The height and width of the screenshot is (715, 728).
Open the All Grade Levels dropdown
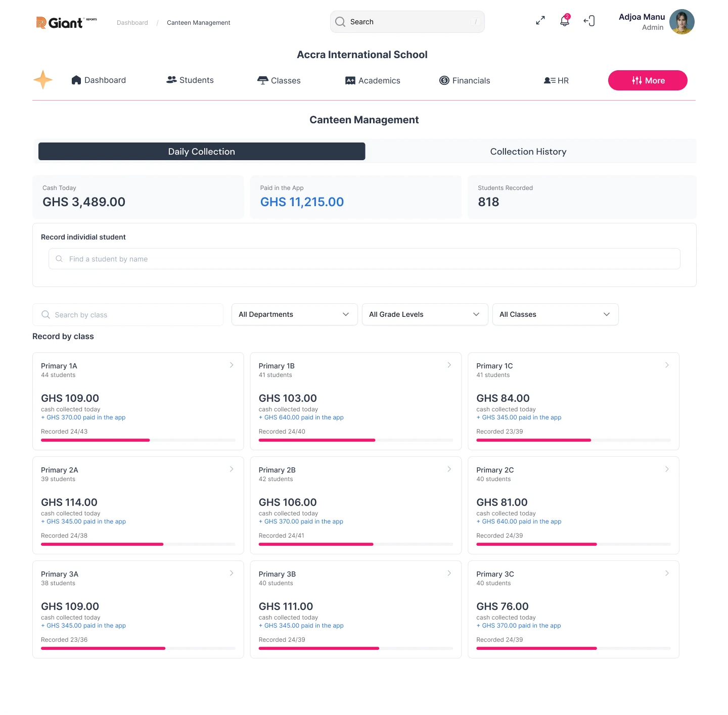[425, 314]
